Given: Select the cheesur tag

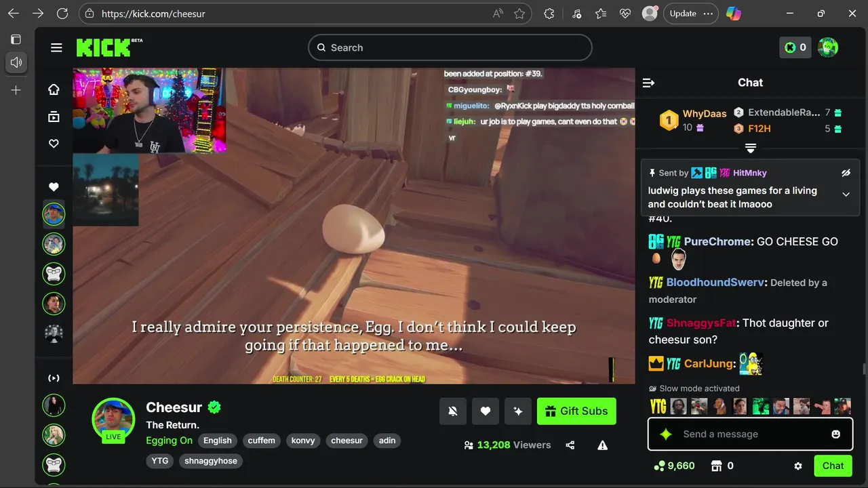Looking at the screenshot, I should tap(347, 441).
